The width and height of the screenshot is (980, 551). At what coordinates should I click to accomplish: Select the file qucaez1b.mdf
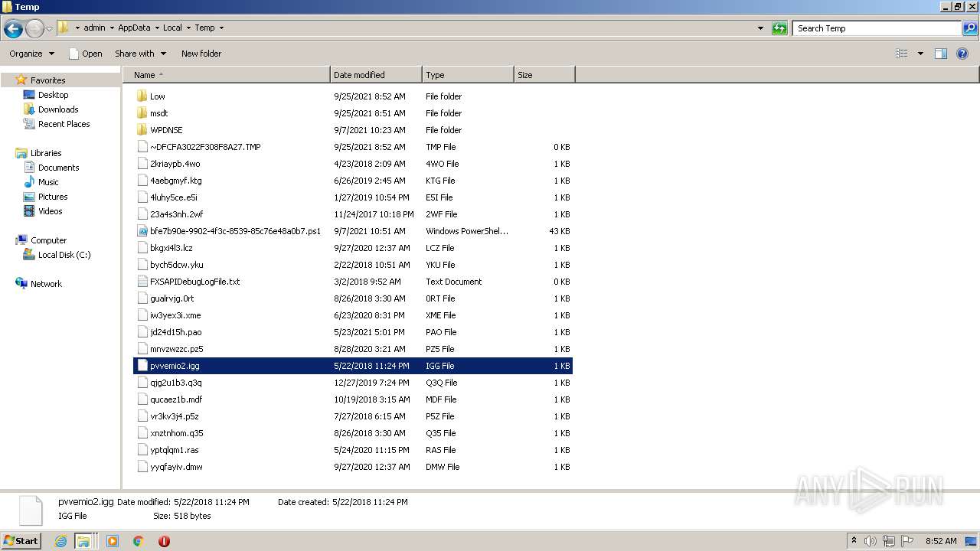click(353, 399)
